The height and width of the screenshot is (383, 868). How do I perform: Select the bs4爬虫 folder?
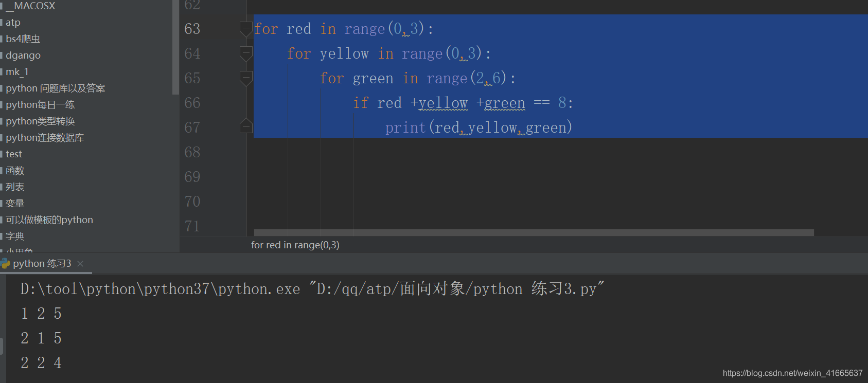pos(23,39)
